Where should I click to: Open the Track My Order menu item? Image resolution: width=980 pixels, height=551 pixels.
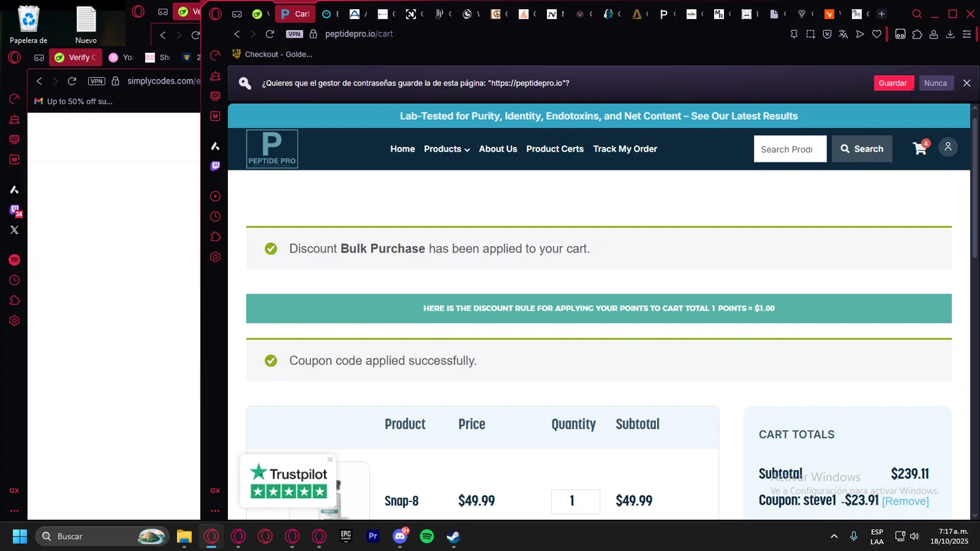tap(625, 149)
